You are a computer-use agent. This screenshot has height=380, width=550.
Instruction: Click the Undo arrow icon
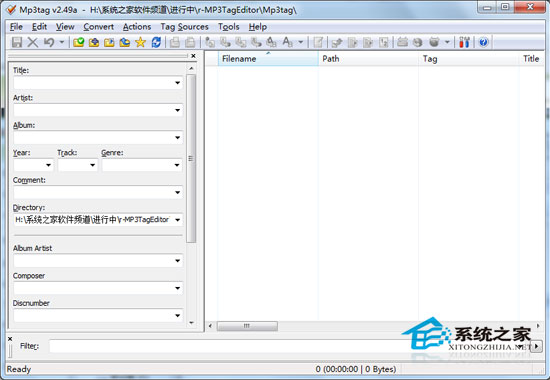click(49, 42)
